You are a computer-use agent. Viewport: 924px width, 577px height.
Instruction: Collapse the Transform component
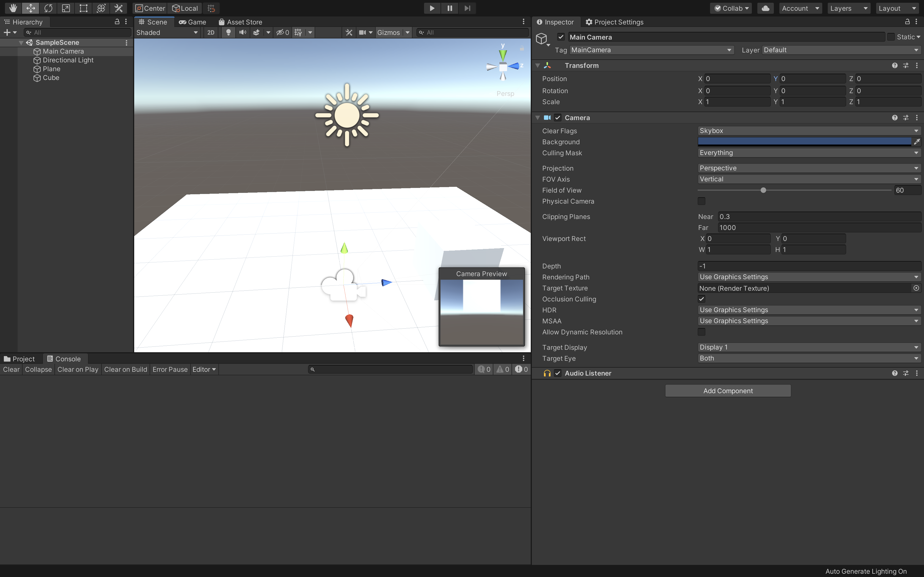(538, 66)
